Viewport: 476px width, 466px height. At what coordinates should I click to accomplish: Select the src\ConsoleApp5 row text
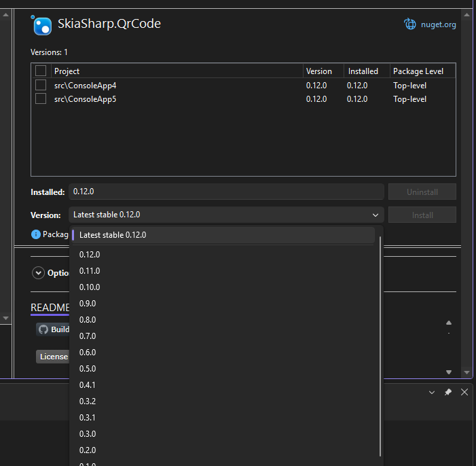85,99
